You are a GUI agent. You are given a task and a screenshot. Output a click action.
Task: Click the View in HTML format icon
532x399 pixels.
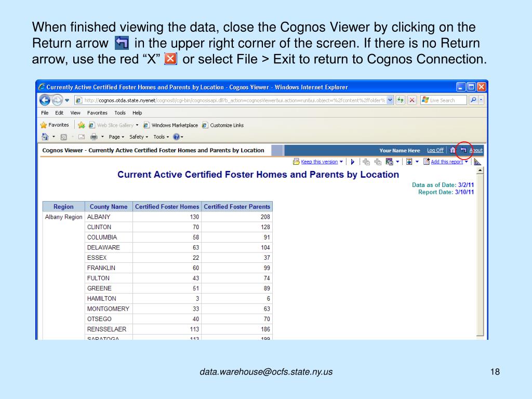409,162
